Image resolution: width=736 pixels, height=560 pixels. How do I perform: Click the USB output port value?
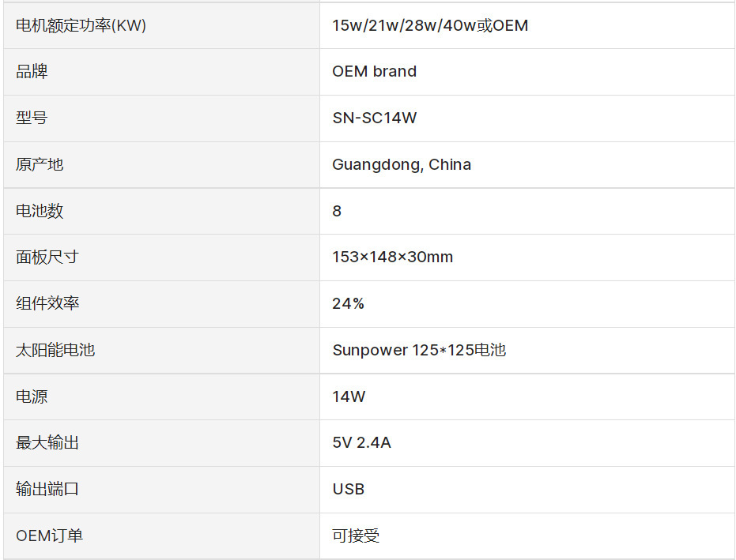pyautogui.click(x=348, y=489)
